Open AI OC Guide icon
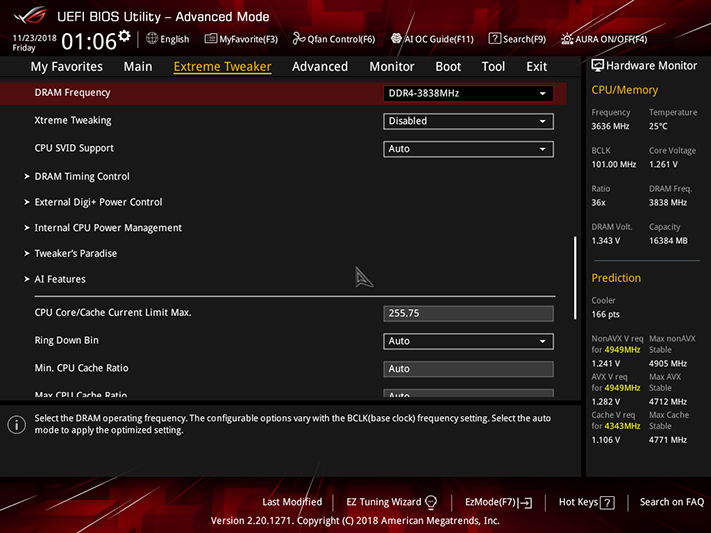711x533 pixels. [396, 39]
